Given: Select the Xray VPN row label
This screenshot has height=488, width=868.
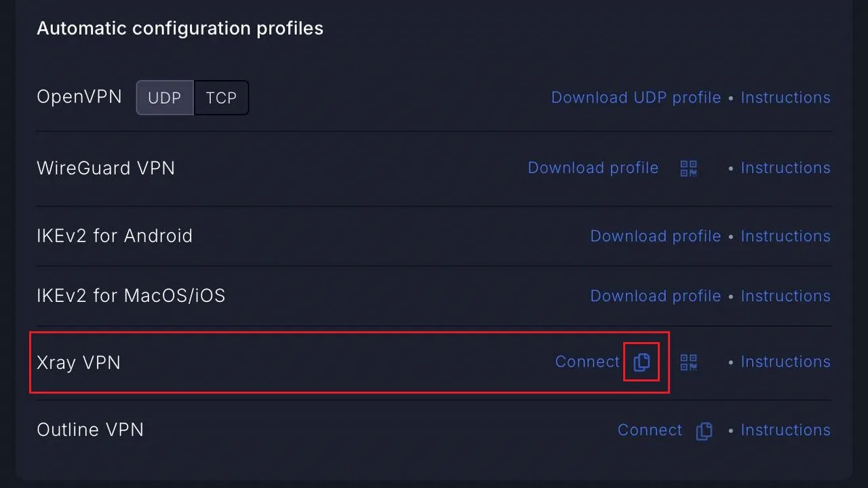Looking at the screenshot, I should (x=79, y=362).
